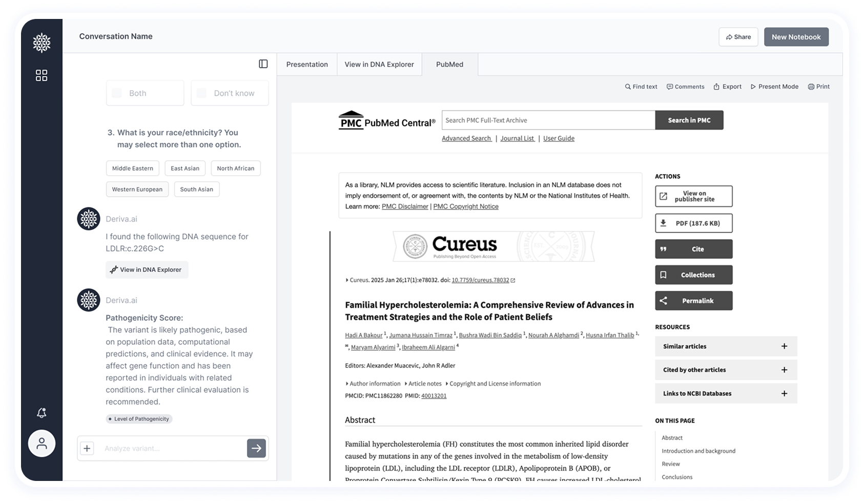Viewport: 864px width, 504px height.
Task: Switch to View in DNA Explorer tab
Action: point(379,65)
